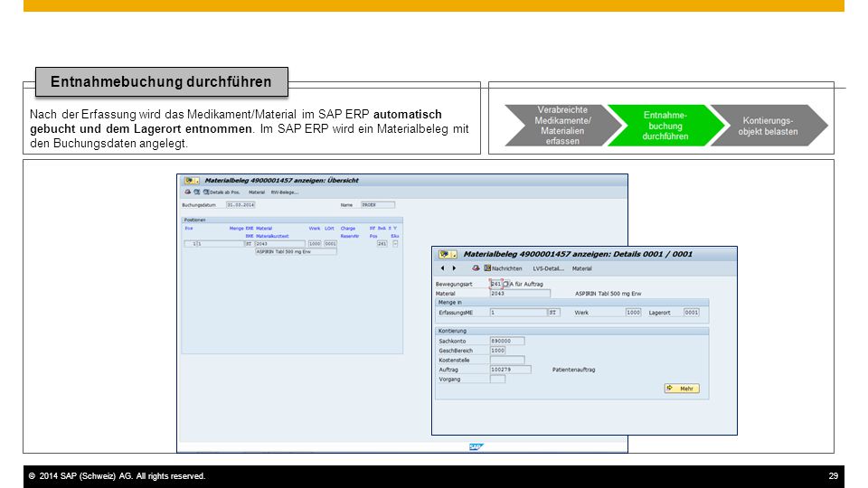
Task: Click the Werk 1000 cell in the Positionen row
Action: click(x=315, y=243)
